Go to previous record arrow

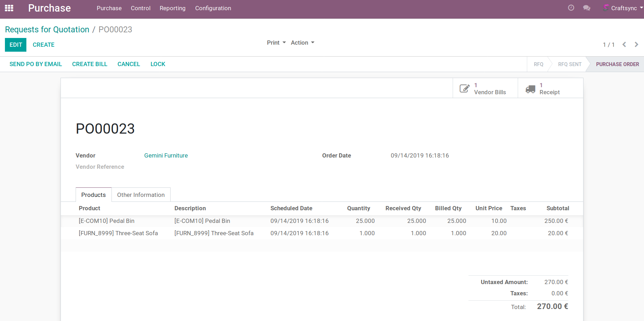click(624, 45)
